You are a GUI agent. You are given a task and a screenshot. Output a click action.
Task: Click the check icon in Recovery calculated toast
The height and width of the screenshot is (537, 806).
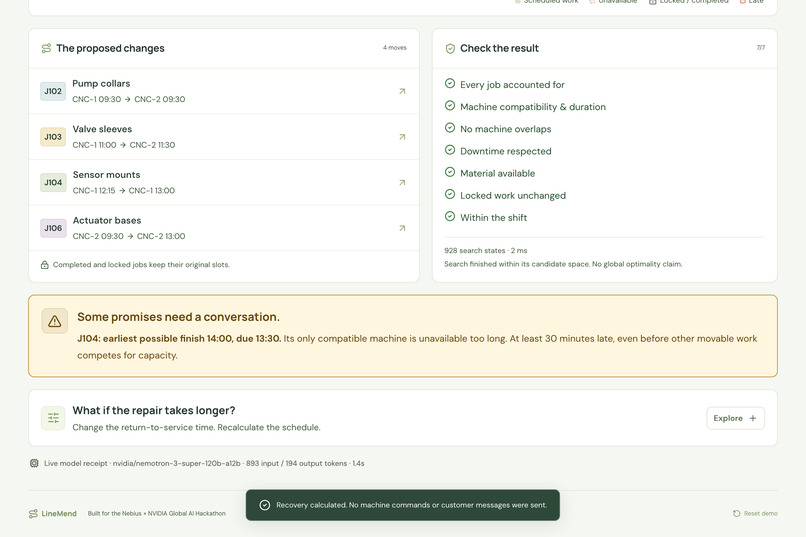[265, 505]
